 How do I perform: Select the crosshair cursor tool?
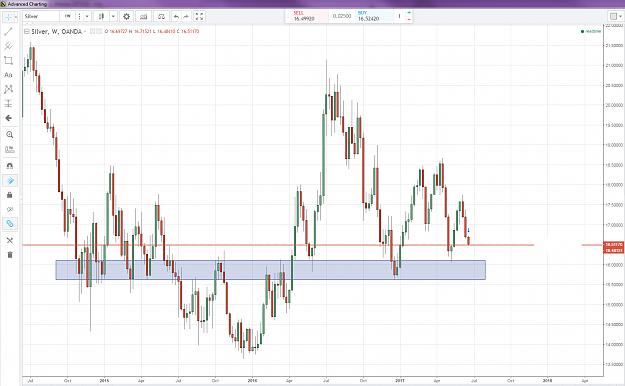coord(8,17)
